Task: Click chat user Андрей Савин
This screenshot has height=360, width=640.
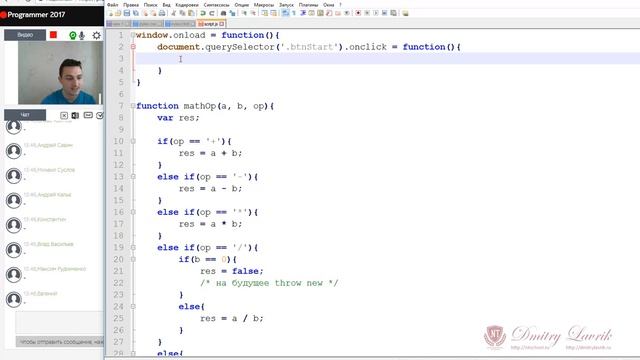Action: click(x=48, y=145)
